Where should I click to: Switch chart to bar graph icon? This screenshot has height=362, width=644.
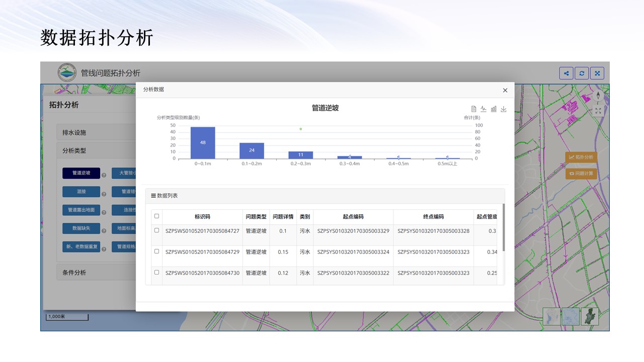494,109
